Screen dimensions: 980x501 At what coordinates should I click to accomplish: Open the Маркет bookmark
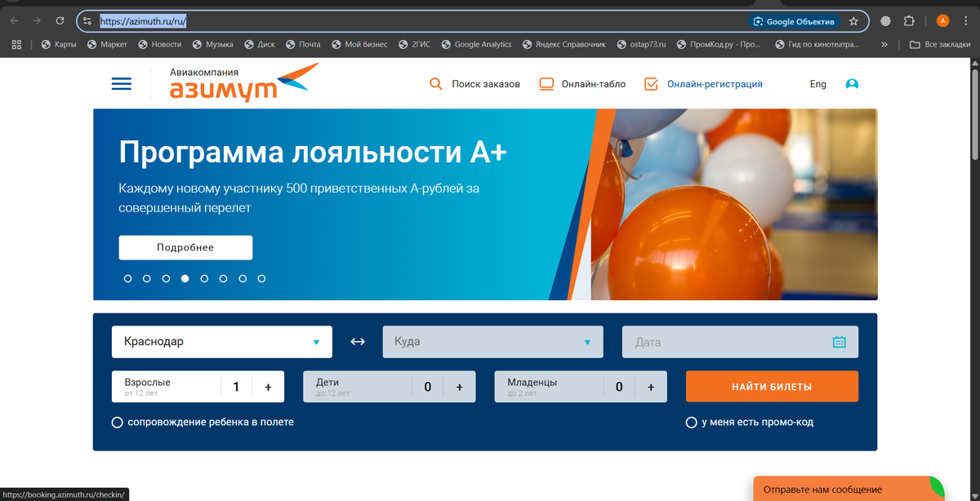(x=107, y=45)
